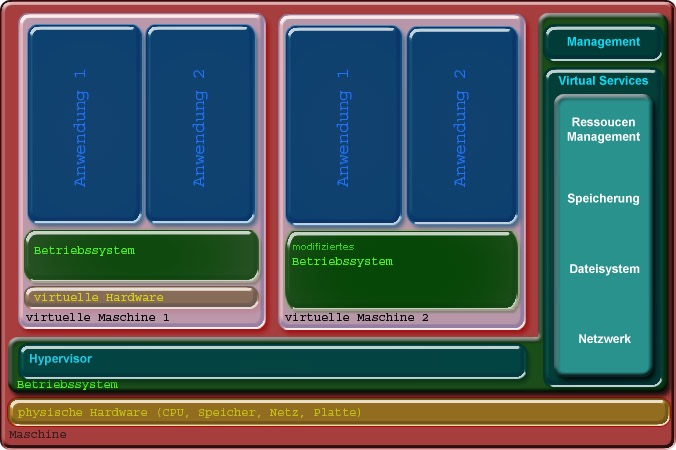This screenshot has height=450, width=676.
Task: Select Dateisystem in Virtual Services
Action: click(603, 269)
